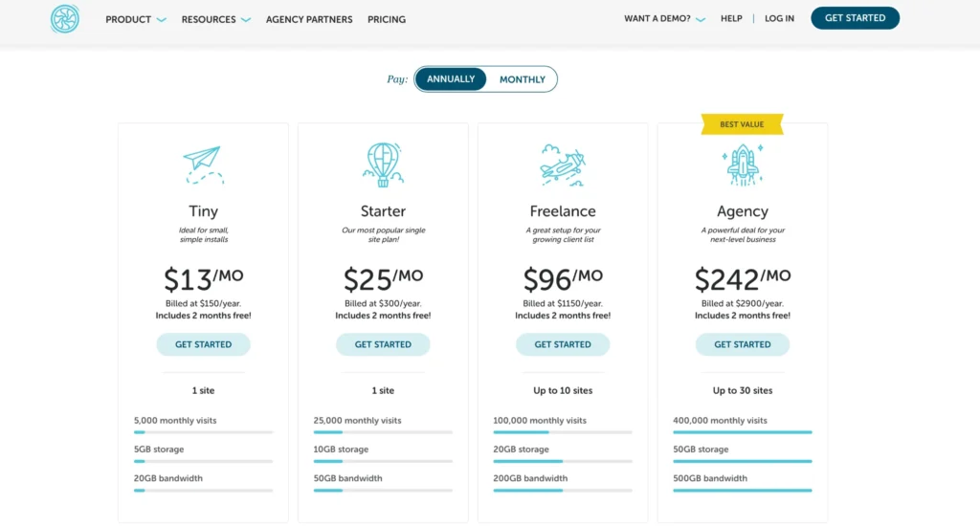This screenshot has width=980, height=526.
Task: Click the Log In link
Action: tap(779, 18)
